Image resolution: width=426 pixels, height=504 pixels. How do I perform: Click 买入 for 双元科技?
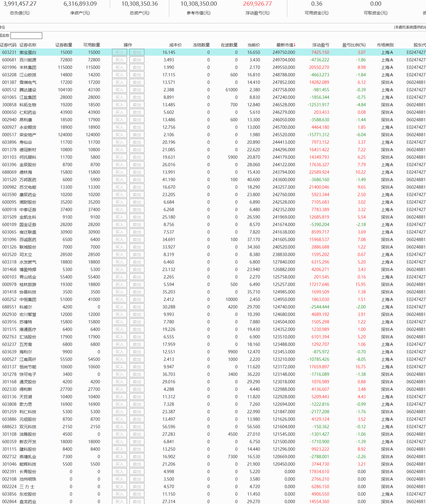point(120,427)
